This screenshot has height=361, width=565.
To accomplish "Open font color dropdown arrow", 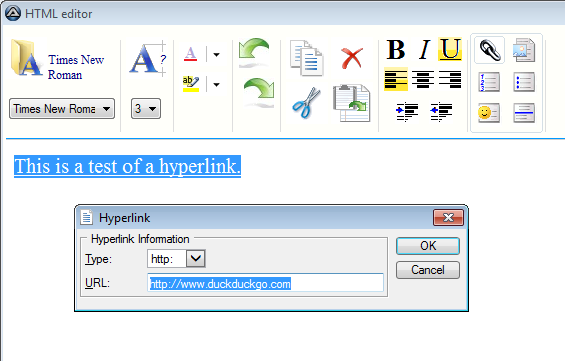I will pyautogui.click(x=216, y=55).
